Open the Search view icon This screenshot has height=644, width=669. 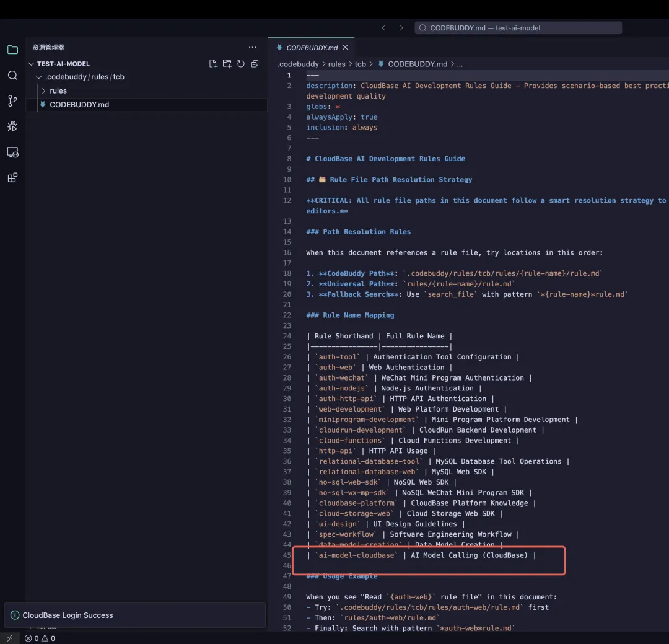pyautogui.click(x=13, y=76)
